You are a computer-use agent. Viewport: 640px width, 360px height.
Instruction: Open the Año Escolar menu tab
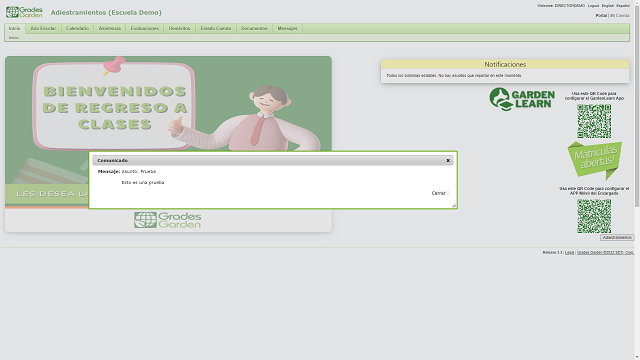coord(43,29)
